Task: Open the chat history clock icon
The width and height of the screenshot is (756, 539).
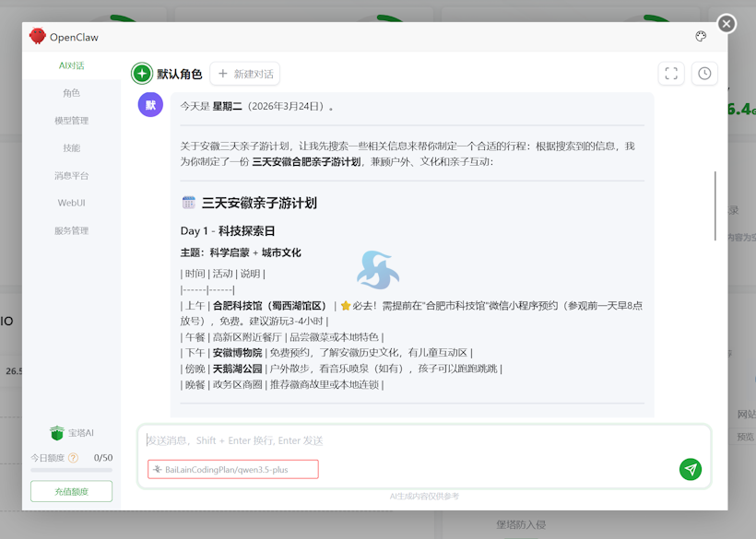Action: coord(703,73)
